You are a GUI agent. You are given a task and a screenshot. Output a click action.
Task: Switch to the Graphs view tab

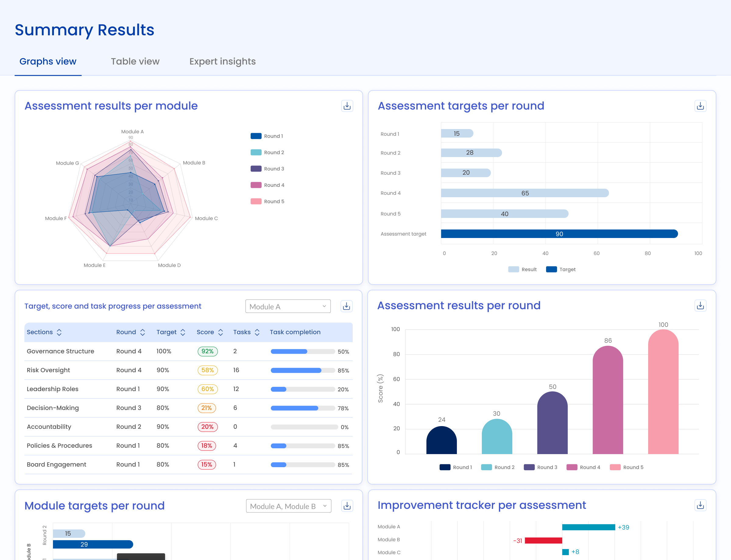tap(48, 61)
